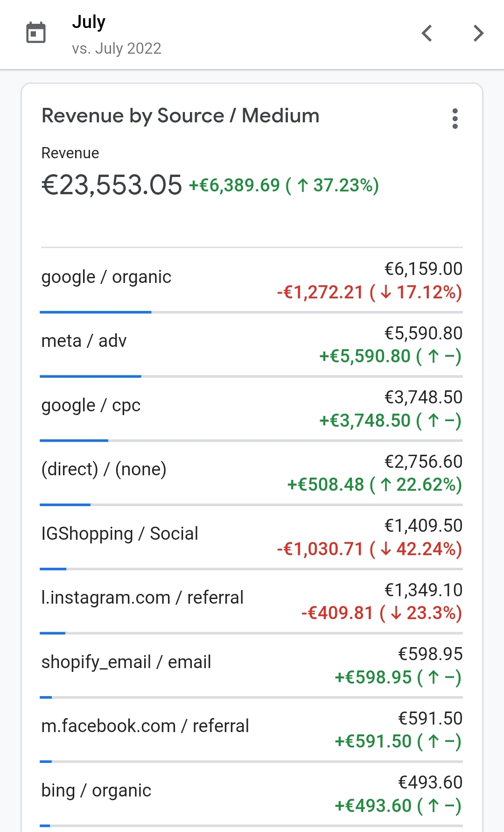Open the (direct) / (none) row

tap(104, 469)
